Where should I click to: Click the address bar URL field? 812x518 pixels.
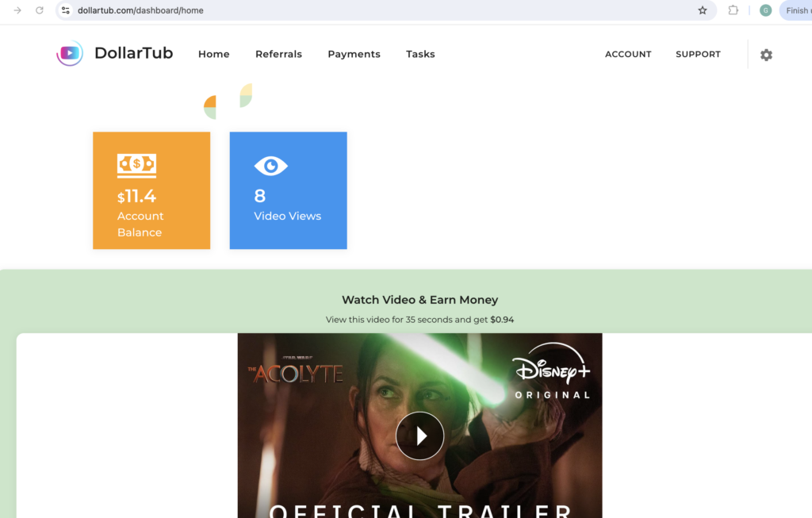pyautogui.click(x=386, y=10)
